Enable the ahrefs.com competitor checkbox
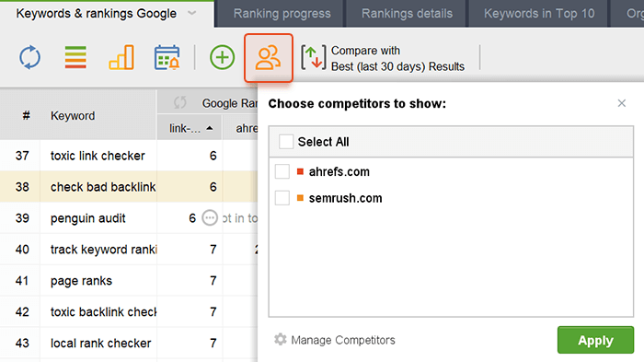The width and height of the screenshot is (644, 362). coord(282,171)
